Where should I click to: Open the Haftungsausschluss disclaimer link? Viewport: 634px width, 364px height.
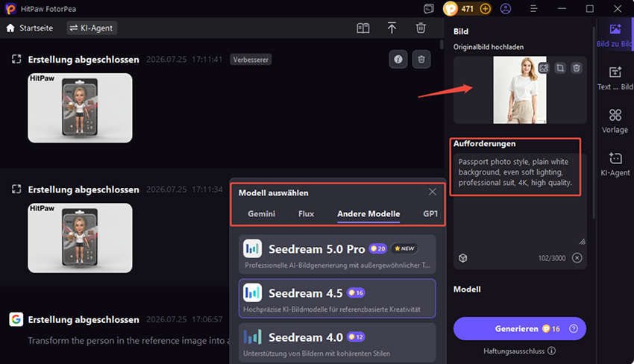[519, 351]
